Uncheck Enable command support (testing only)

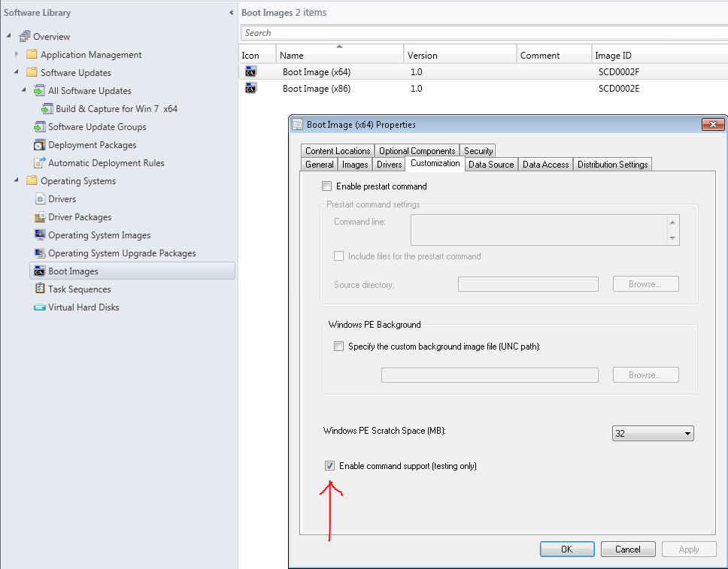coord(329,465)
